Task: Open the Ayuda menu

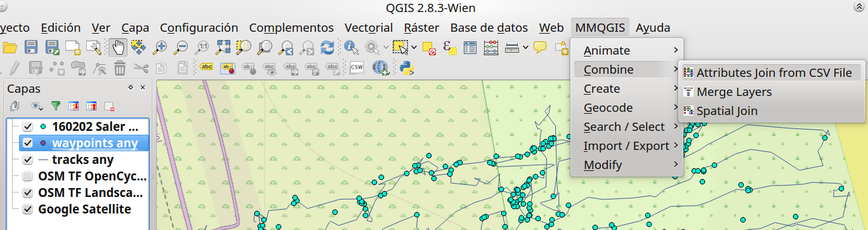Action: click(x=653, y=27)
